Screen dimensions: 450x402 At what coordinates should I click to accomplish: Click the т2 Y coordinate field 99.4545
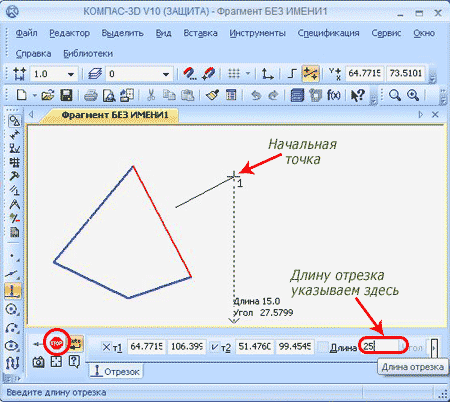pos(295,347)
